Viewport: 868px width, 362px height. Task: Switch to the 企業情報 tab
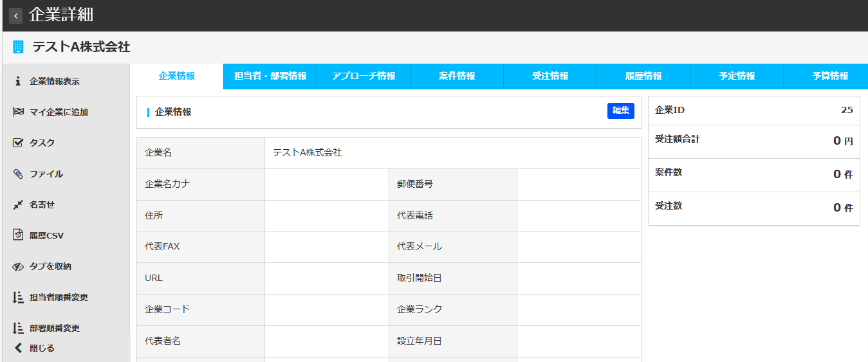[177, 76]
